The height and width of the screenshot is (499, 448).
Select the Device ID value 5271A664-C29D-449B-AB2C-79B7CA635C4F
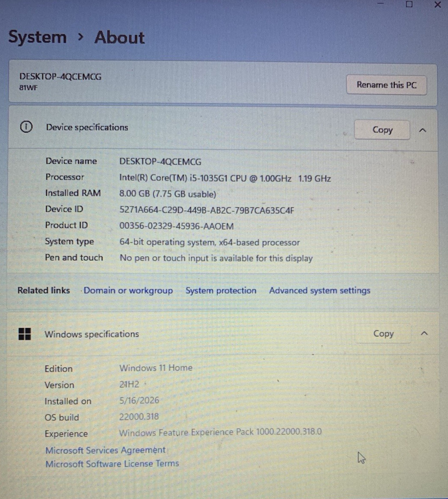point(207,210)
